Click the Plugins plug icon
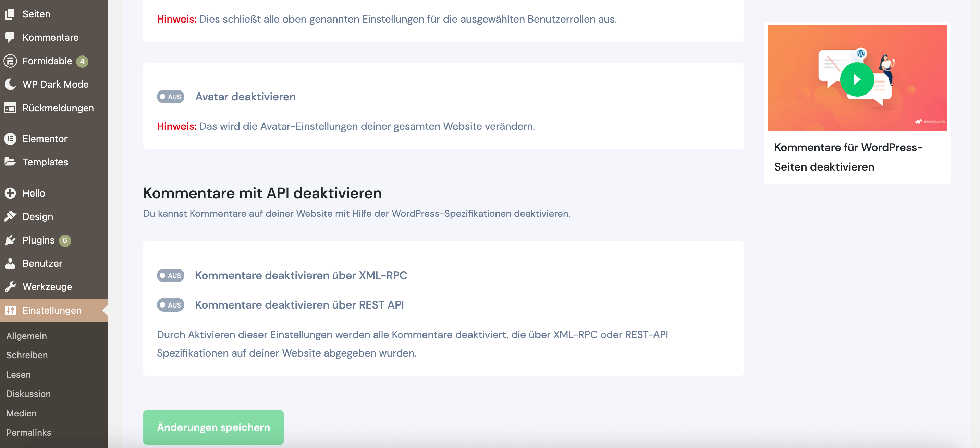The image size is (980, 448). point(10,240)
